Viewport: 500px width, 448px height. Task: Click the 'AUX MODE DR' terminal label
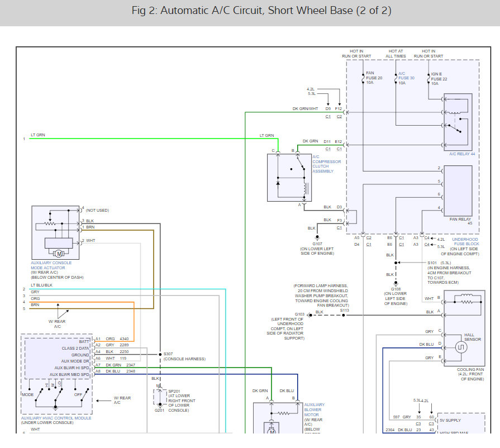[75, 361]
